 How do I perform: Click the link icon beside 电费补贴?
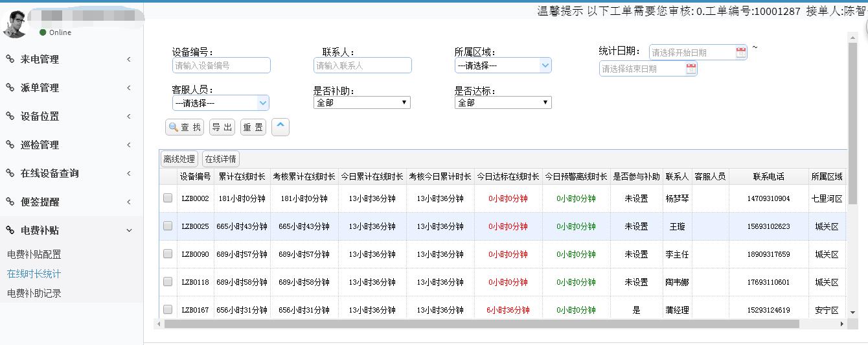click(x=10, y=230)
